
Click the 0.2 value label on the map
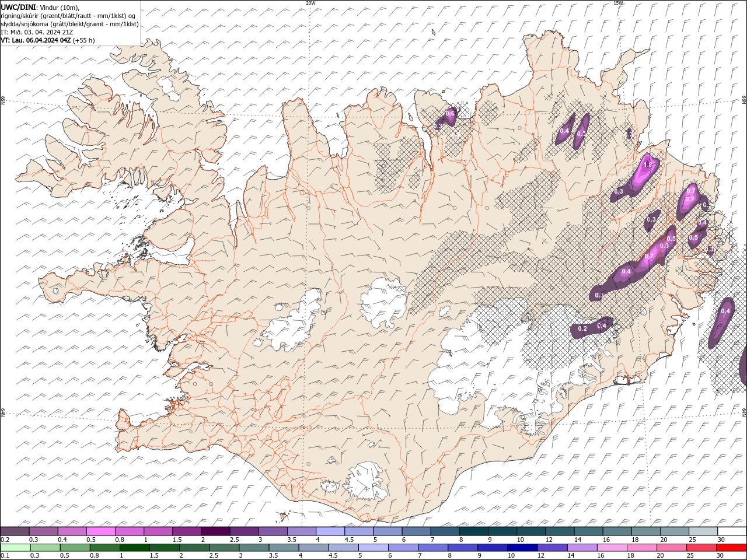[x=582, y=329]
